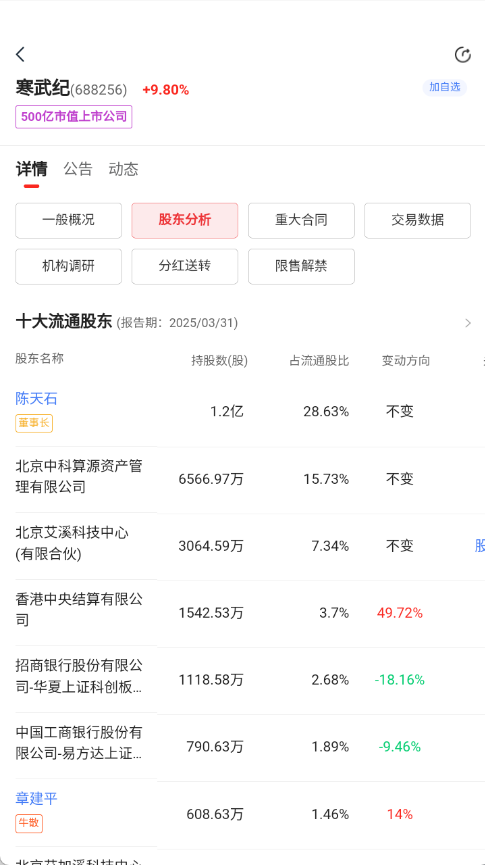Select the 重大合同 filter
485x865 pixels.
click(301, 220)
